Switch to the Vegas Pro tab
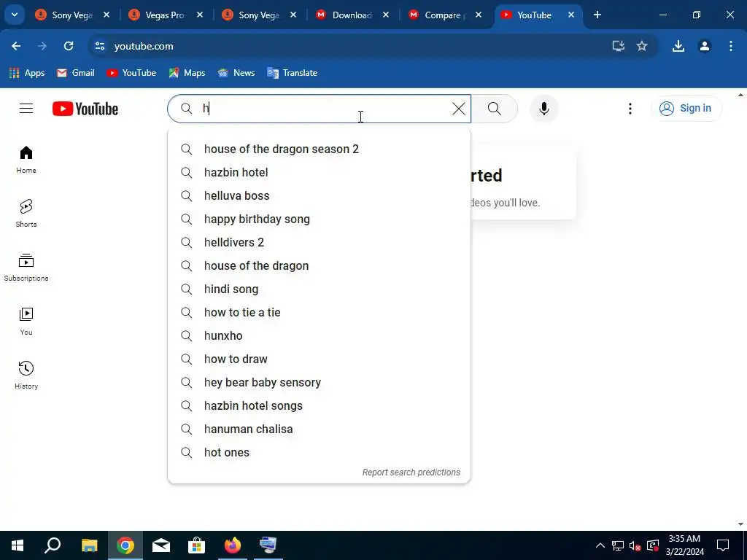 coord(164,15)
